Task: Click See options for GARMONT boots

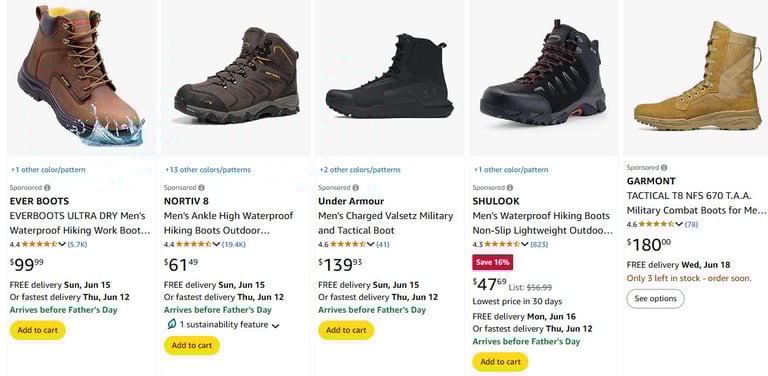Action: click(x=655, y=299)
